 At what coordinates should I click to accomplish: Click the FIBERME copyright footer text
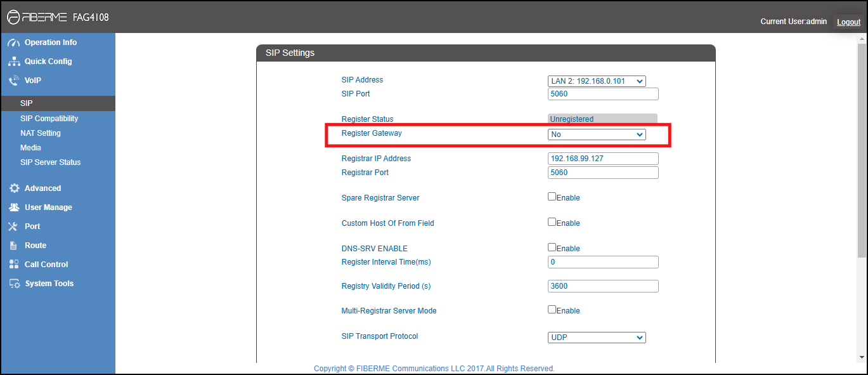coord(434,369)
